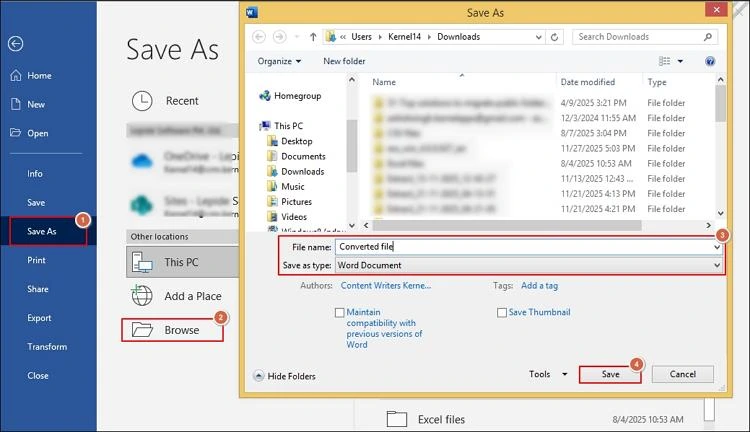The width and height of the screenshot is (750, 432).
Task: Select Downloads folder in navigation tree
Action: (302, 171)
